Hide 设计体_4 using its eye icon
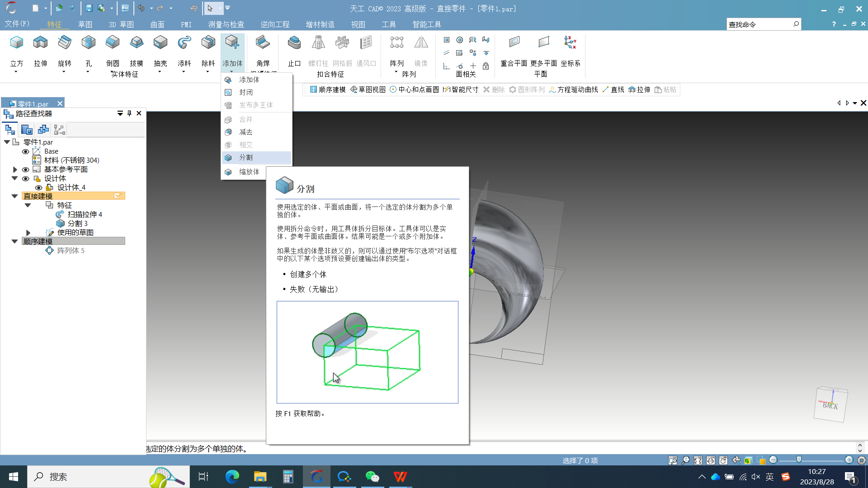 click(39, 188)
